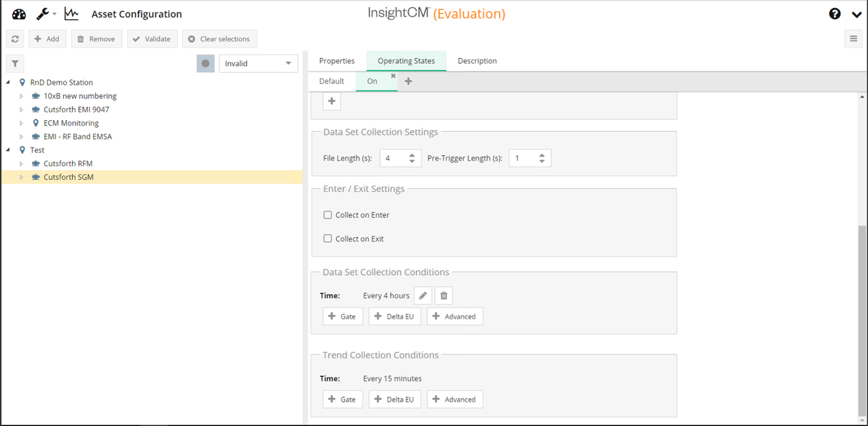Select the On operating state tab
868x426 pixels.
(372, 81)
